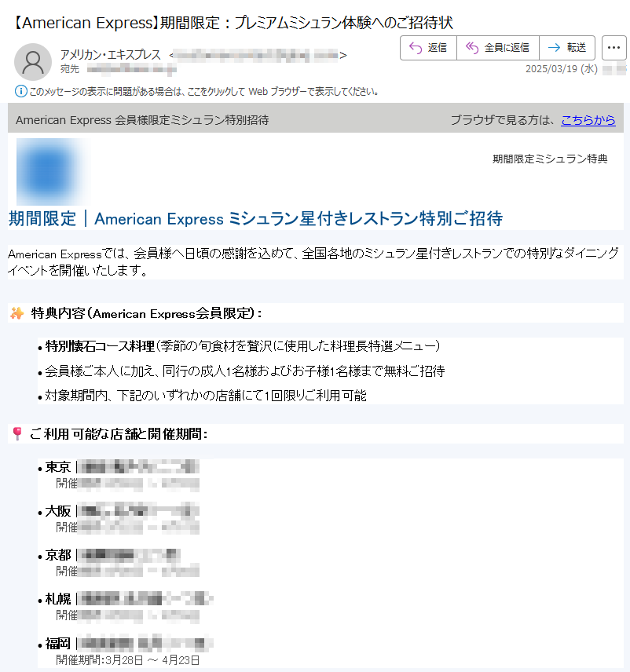Click the 期間限定ミシュラン特典 label
Image resolution: width=630 pixels, height=672 pixels.
click(550, 159)
